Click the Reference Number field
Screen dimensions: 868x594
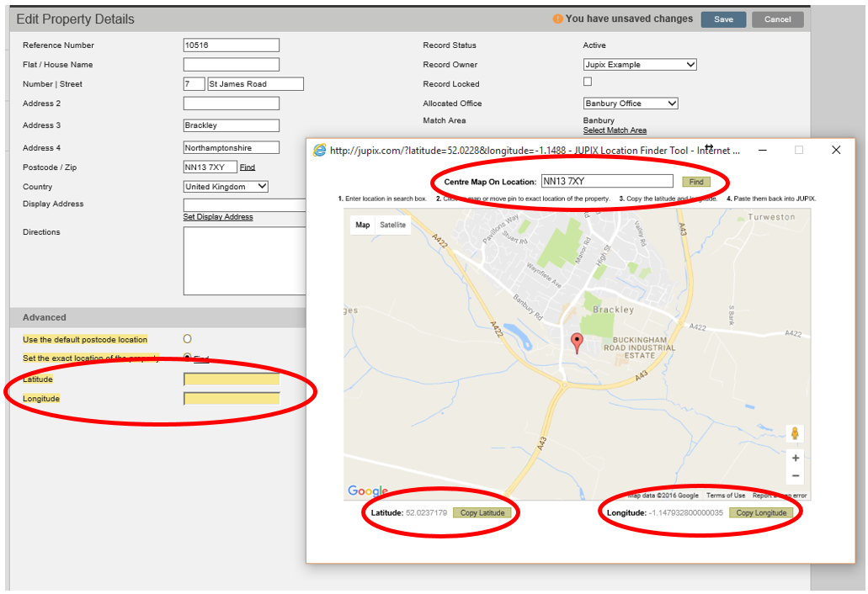tap(232, 45)
